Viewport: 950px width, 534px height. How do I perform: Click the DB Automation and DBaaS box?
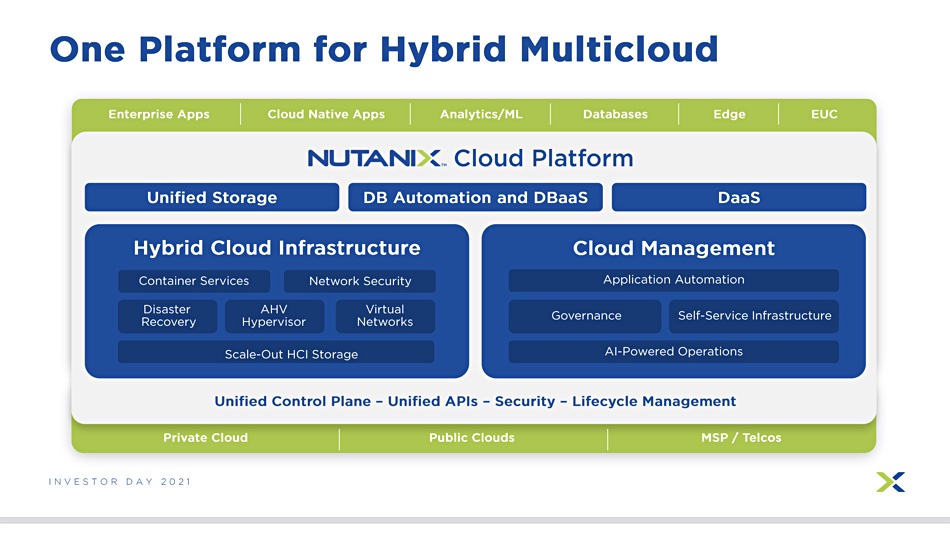click(x=476, y=197)
